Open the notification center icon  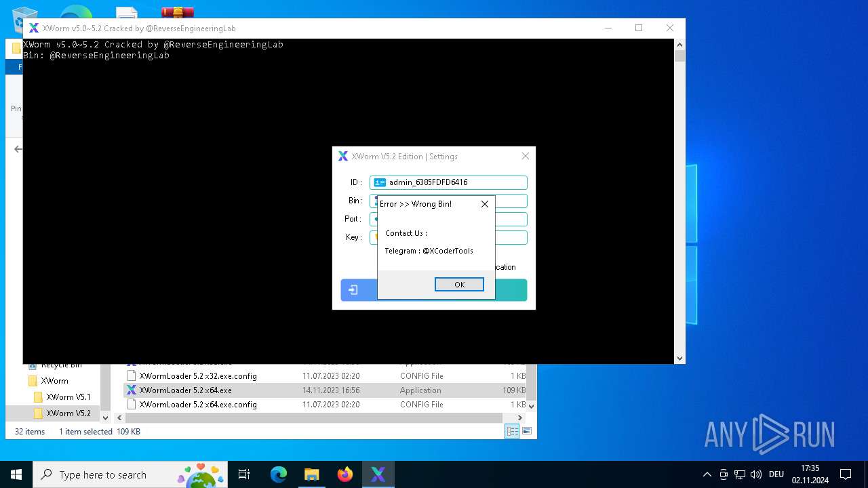[846, 474]
